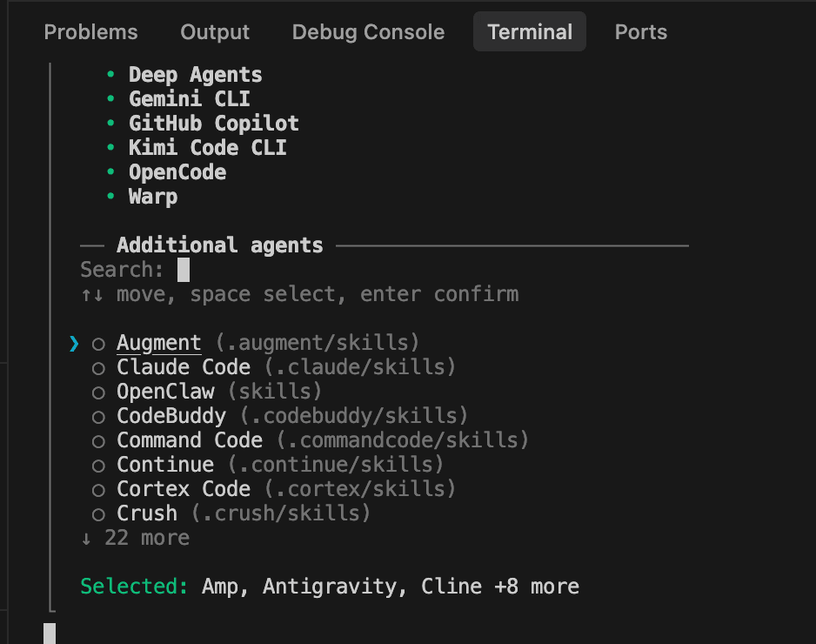816x644 pixels.
Task: Click the green bullet beside Warp
Action: click(x=110, y=197)
